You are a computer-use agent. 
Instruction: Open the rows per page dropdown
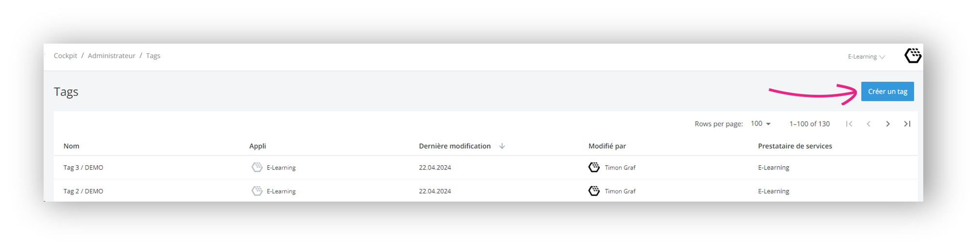click(760, 124)
